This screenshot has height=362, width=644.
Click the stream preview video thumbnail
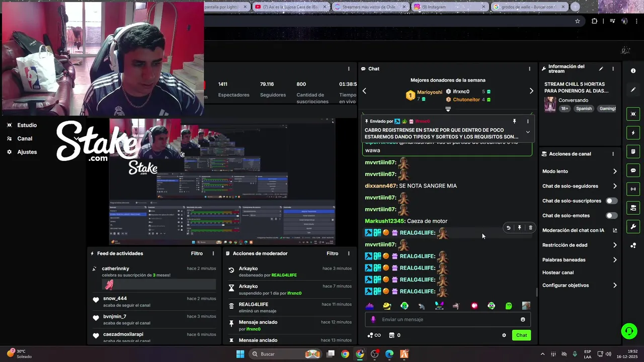(x=222, y=182)
